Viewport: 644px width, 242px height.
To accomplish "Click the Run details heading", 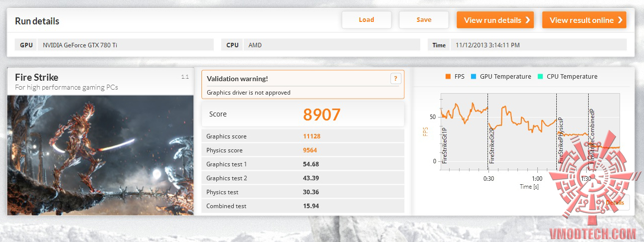I will click(x=37, y=21).
